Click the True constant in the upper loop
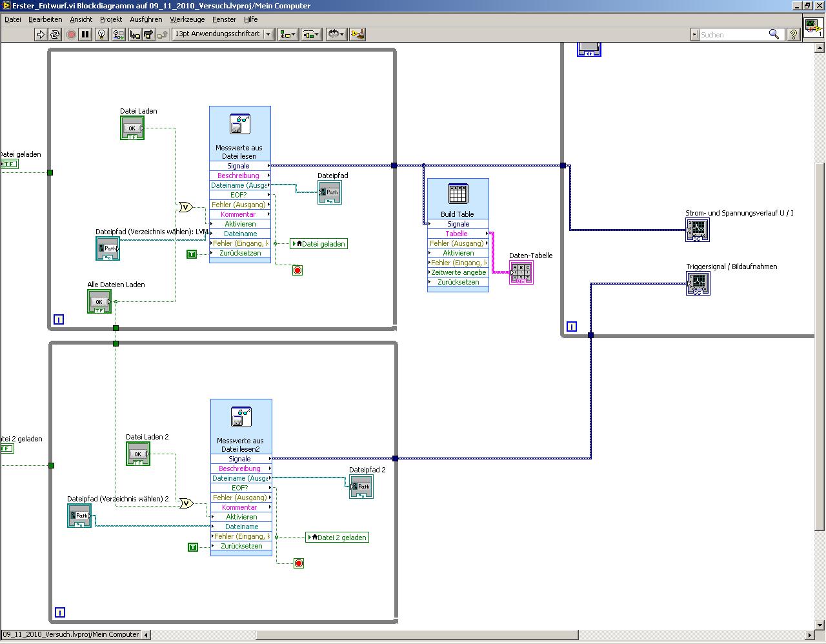Image resolution: width=826 pixels, height=644 pixels. coord(191,254)
